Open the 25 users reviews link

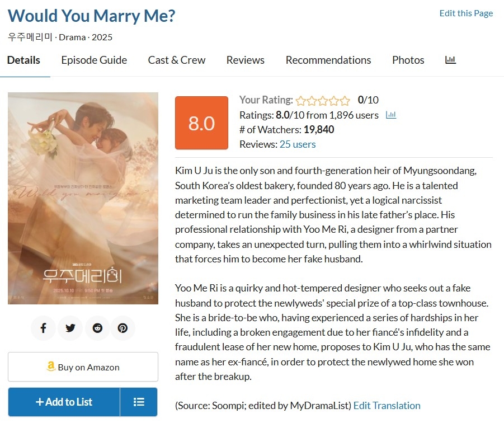pyautogui.click(x=298, y=144)
